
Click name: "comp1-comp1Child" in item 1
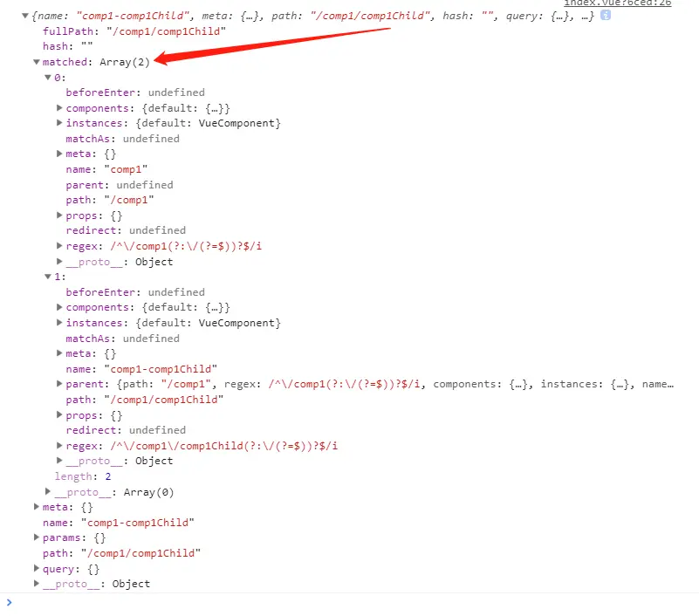(x=141, y=369)
